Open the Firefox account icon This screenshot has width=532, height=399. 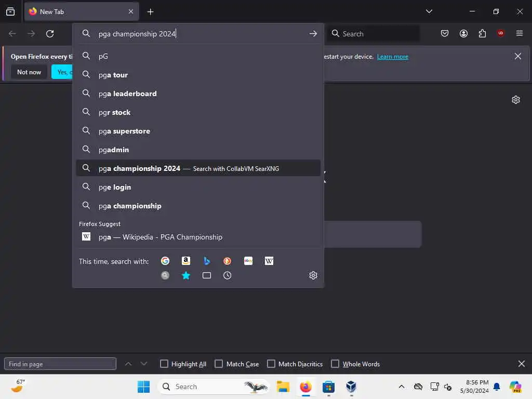click(x=463, y=33)
